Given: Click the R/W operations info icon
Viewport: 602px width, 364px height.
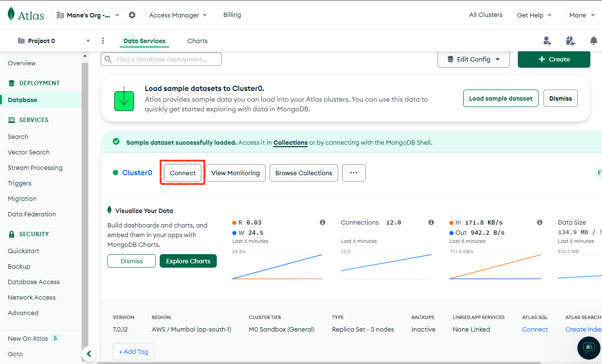Looking at the screenshot, I should 323,223.
